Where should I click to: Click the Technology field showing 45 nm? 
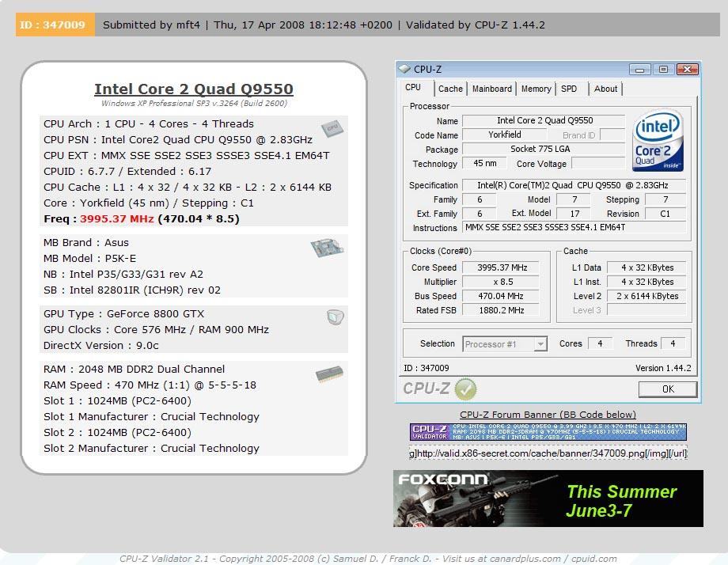coord(485,164)
